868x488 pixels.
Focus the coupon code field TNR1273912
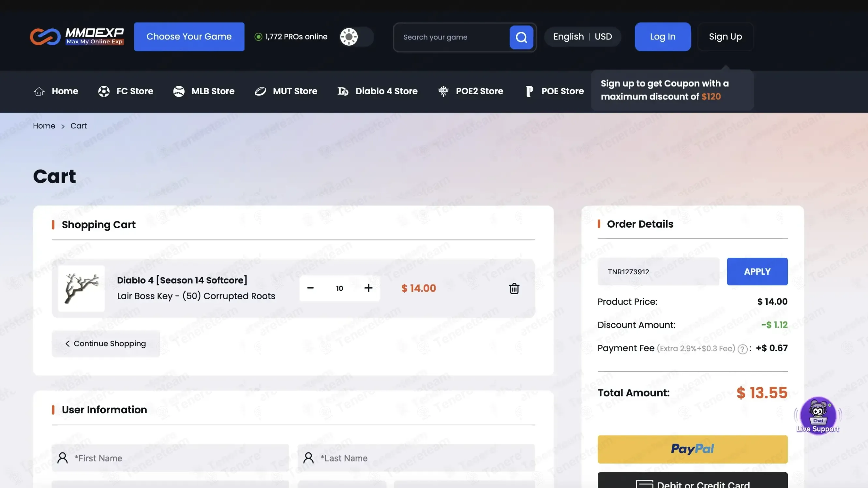click(x=658, y=271)
